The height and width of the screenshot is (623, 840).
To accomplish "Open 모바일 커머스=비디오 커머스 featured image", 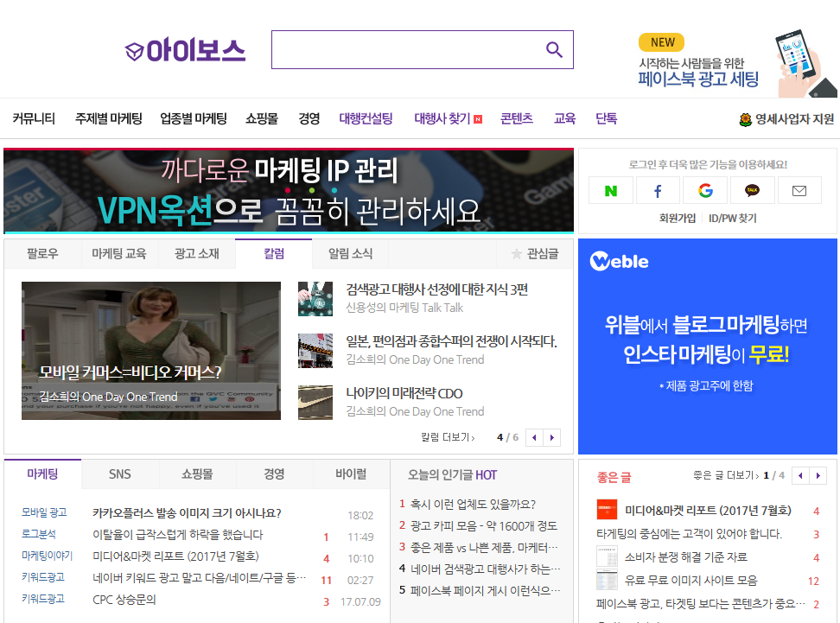I will click(151, 351).
